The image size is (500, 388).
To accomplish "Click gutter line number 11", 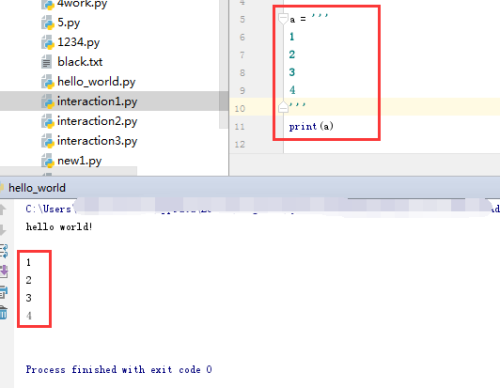I will click(x=240, y=127).
